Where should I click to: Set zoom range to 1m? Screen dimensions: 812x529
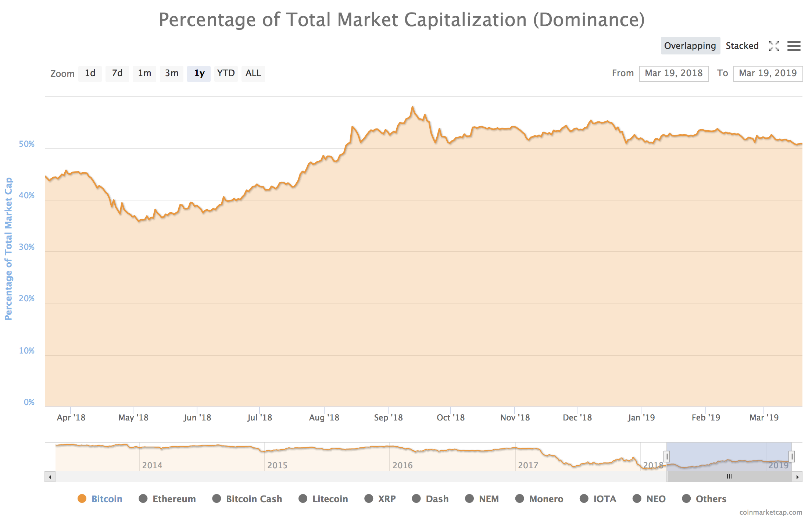tap(144, 74)
